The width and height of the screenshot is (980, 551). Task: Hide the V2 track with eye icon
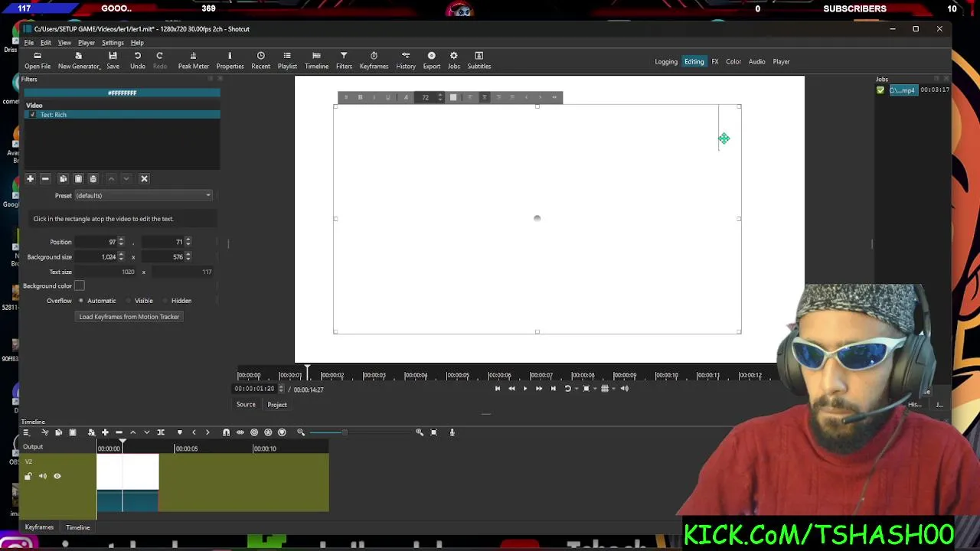tap(57, 476)
